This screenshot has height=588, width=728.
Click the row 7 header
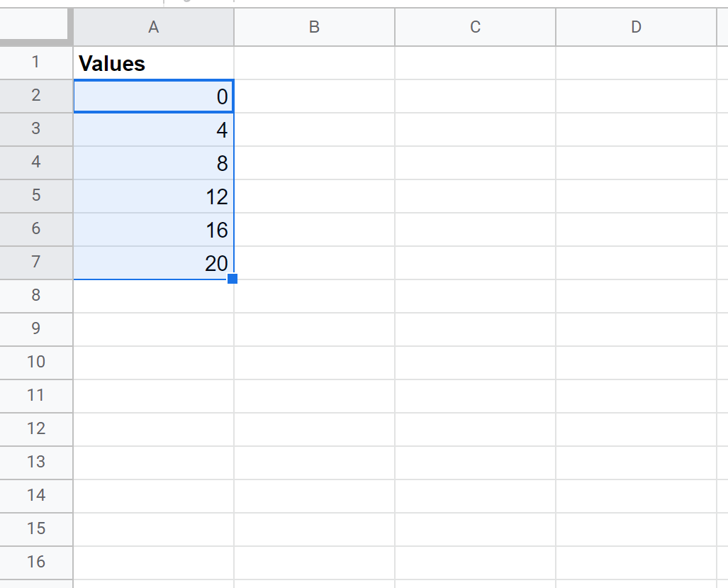point(36,262)
